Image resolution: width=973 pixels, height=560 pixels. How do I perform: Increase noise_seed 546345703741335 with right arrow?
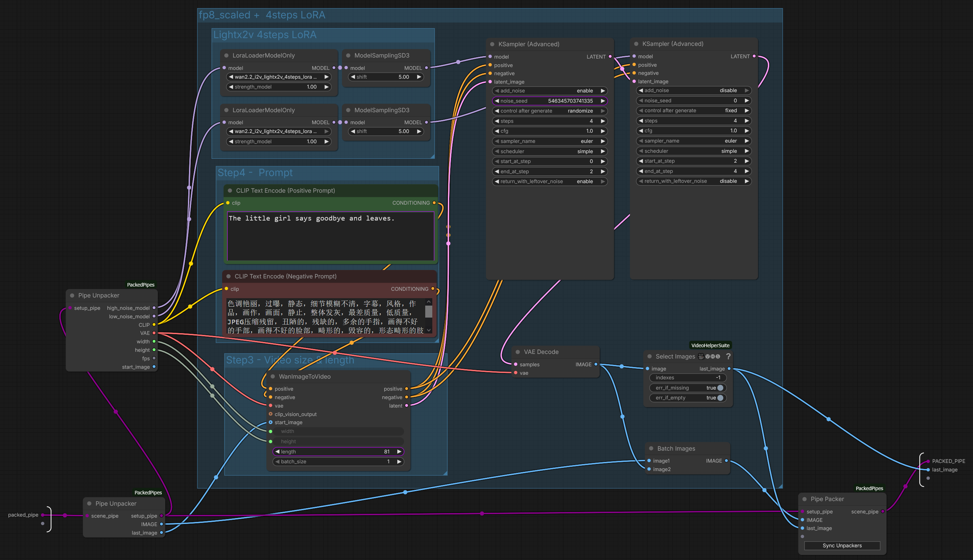[x=603, y=101]
